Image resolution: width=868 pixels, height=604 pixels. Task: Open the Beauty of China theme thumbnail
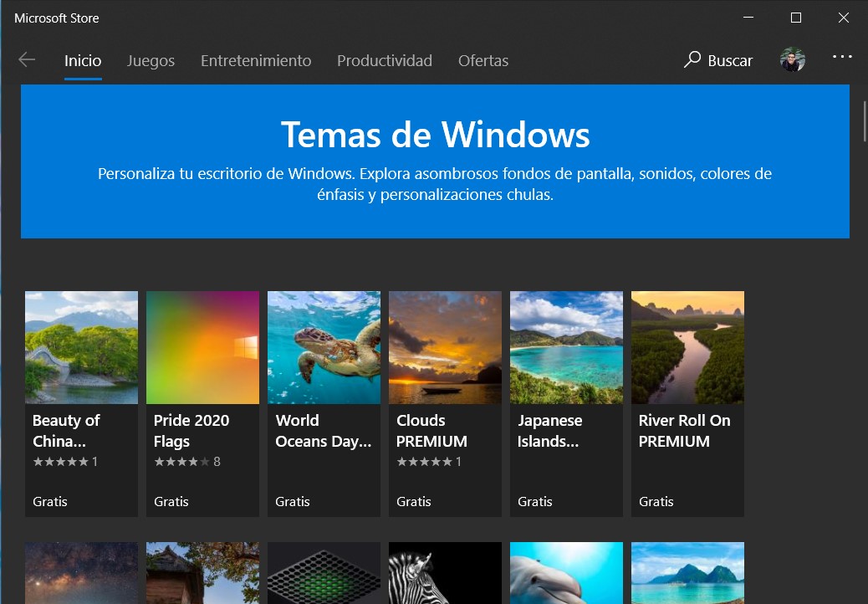point(81,347)
